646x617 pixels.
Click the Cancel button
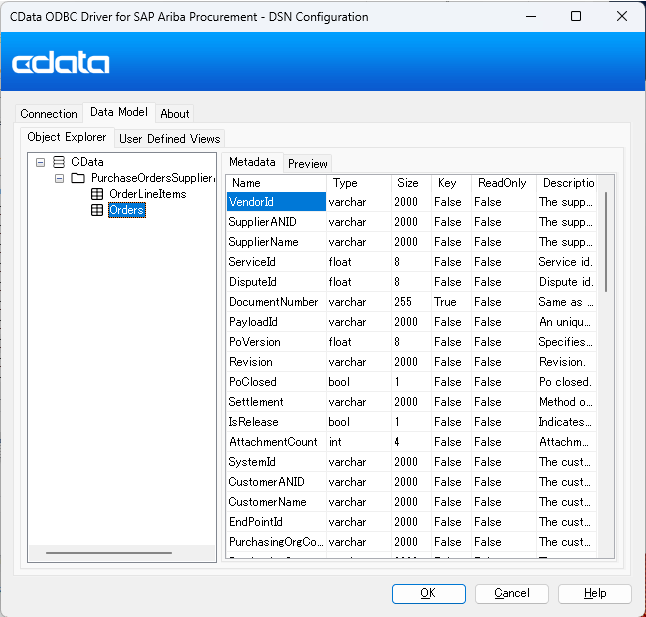click(512, 594)
